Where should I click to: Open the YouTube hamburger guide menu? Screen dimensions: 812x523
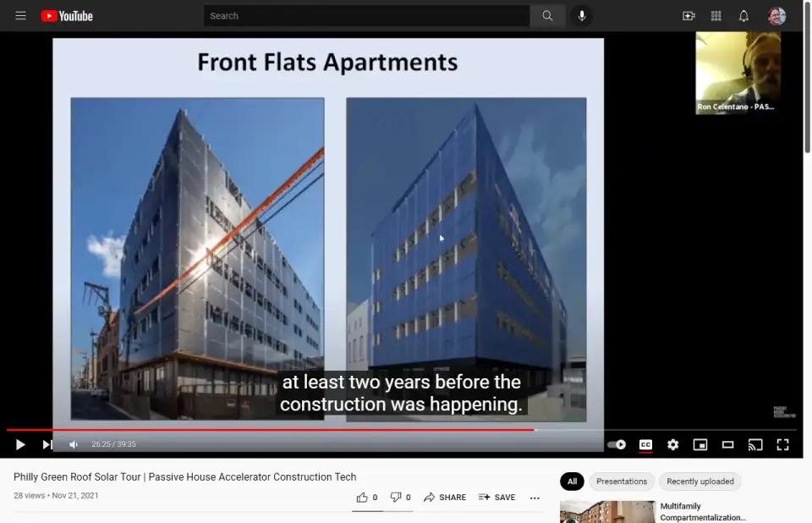(x=20, y=16)
